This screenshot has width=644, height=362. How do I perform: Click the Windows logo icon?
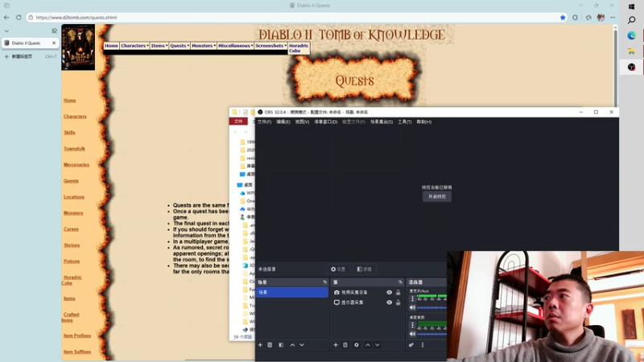632,6
